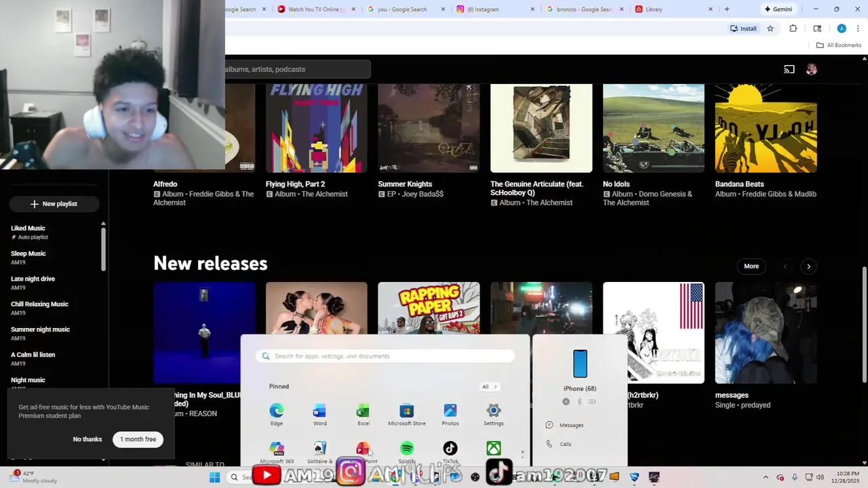Viewport: 868px width, 488px height.
Task: Open the Xbox pinned app icon
Action: click(x=494, y=449)
